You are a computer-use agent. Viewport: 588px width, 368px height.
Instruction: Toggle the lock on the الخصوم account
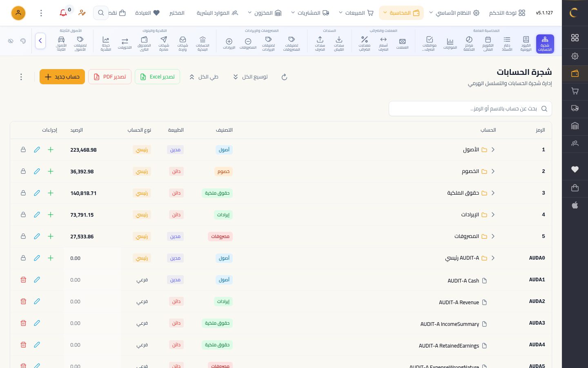pyautogui.click(x=23, y=171)
